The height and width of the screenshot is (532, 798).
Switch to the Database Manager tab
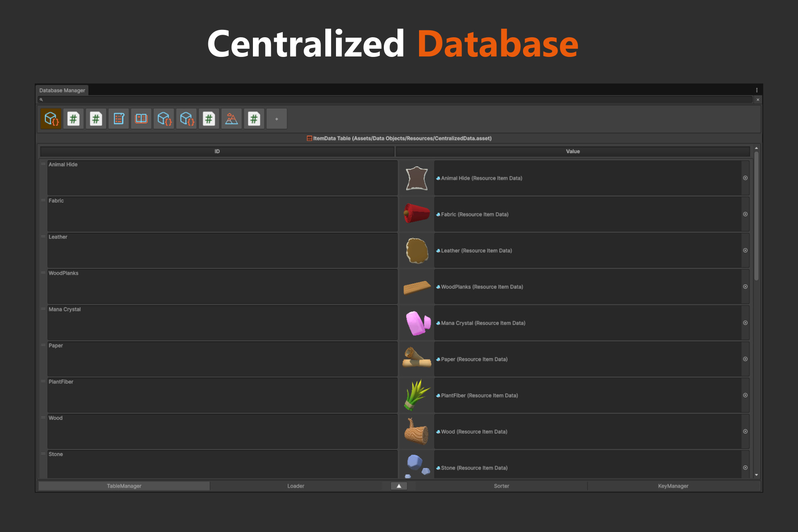pos(63,90)
